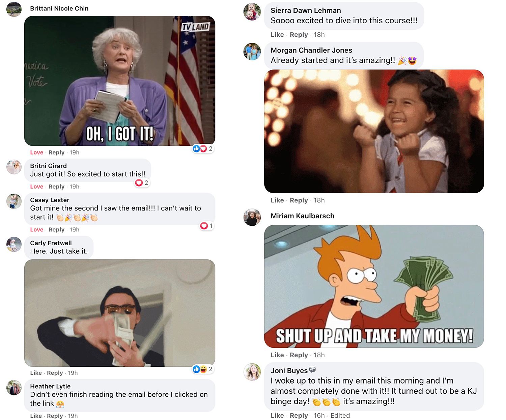View heart reactions on Britni Girard's comment
The image size is (506, 420).
click(142, 183)
